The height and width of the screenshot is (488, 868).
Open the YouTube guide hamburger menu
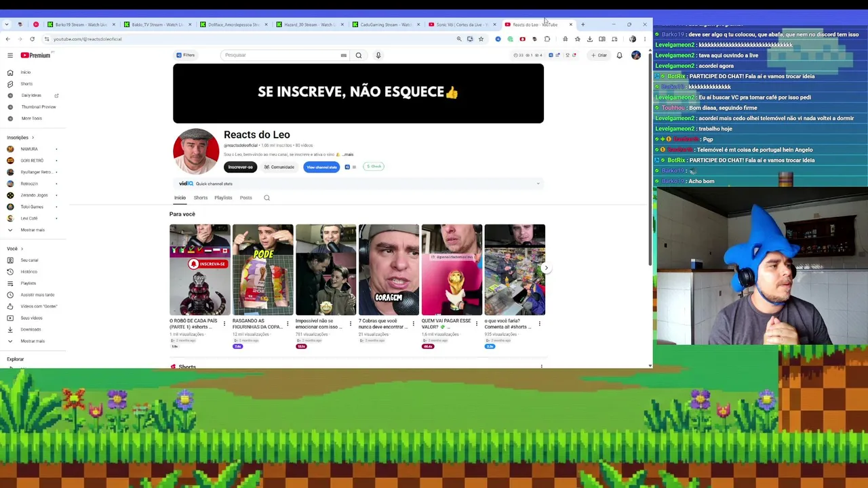[x=9, y=55]
